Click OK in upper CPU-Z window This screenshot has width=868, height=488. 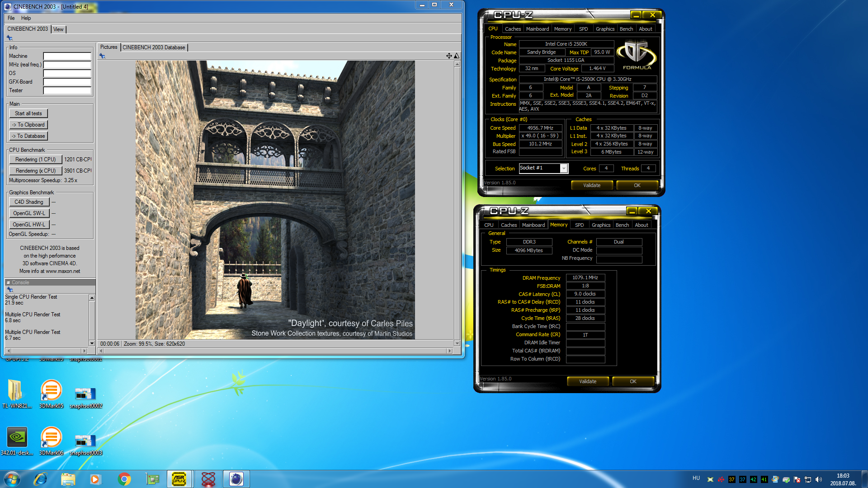637,185
